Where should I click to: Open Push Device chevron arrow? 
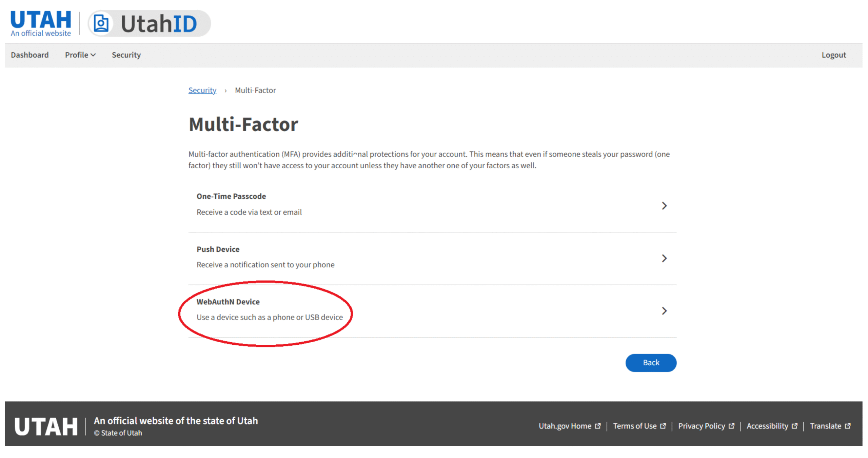[664, 258]
